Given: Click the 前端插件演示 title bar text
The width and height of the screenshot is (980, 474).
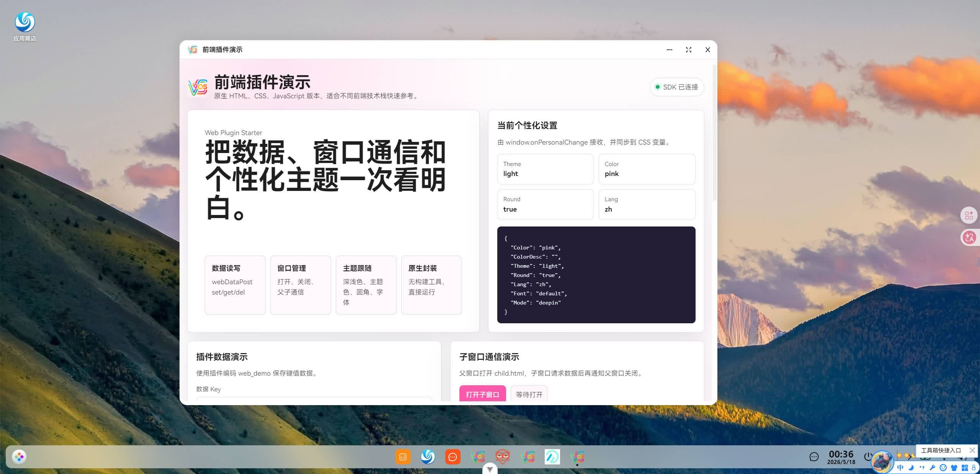Looking at the screenshot, I should coord(222,50).
